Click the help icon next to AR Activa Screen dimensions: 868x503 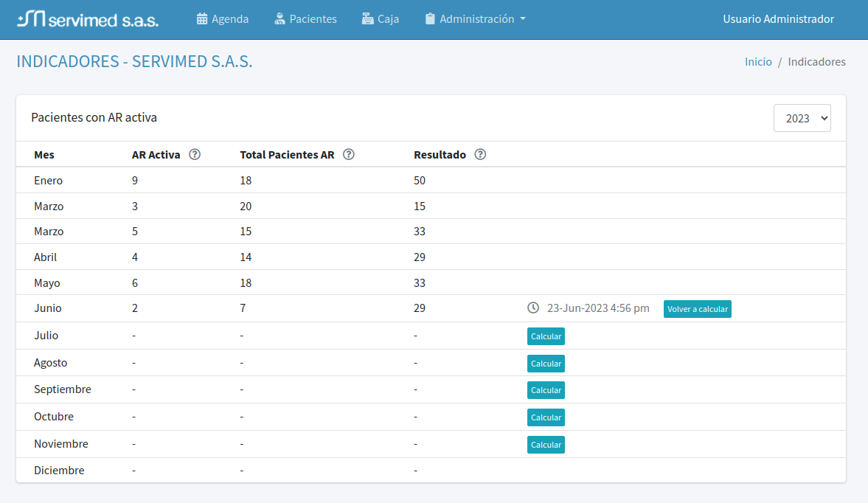195,155
